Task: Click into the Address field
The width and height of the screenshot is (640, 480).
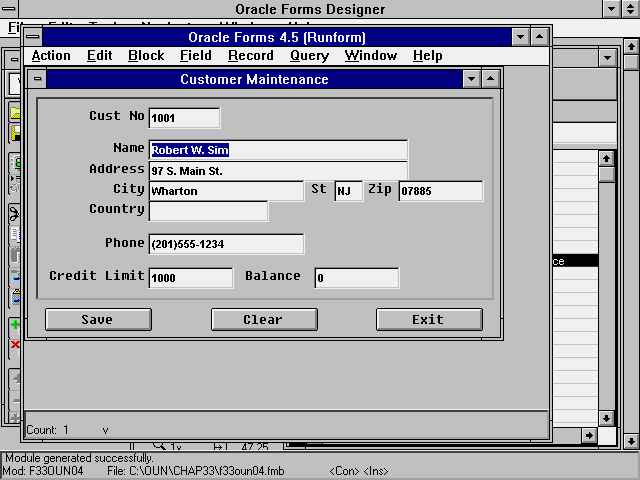Action: [x=278, y=171]
